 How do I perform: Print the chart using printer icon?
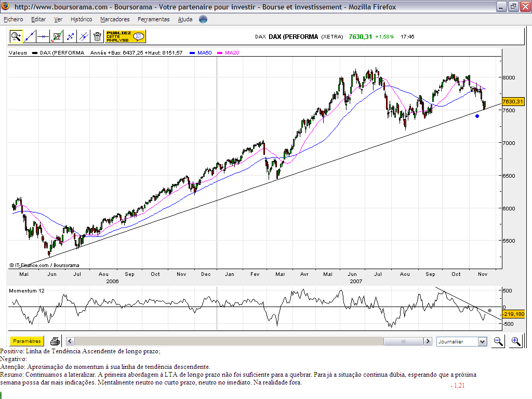point(55,341)
